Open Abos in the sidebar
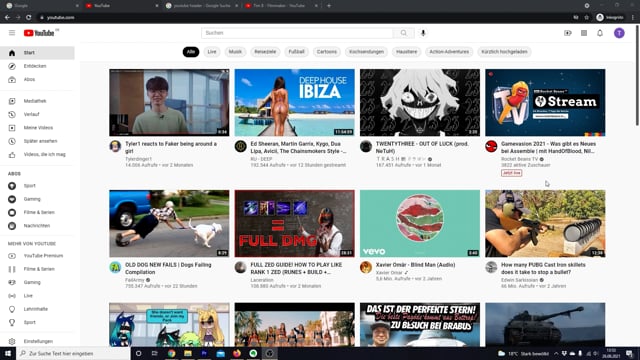640x360 pixels. 37,80
